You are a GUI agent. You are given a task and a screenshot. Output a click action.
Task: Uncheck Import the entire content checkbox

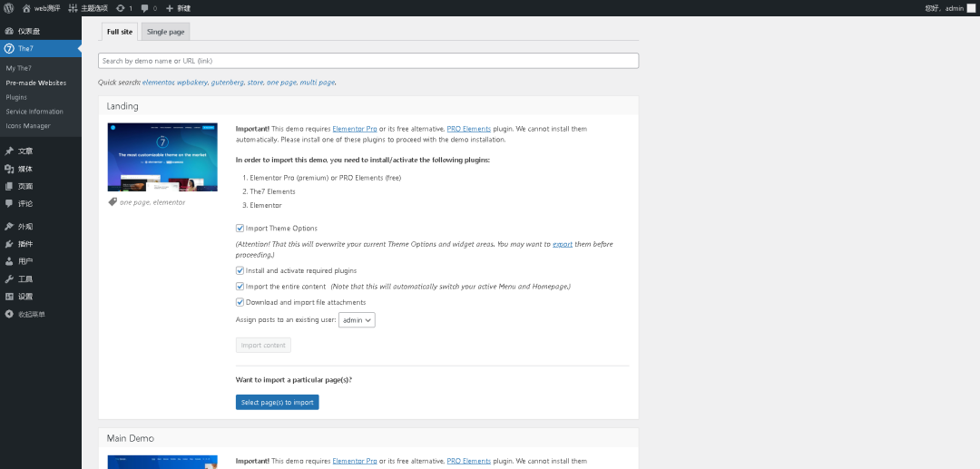[x=240, y=287]
